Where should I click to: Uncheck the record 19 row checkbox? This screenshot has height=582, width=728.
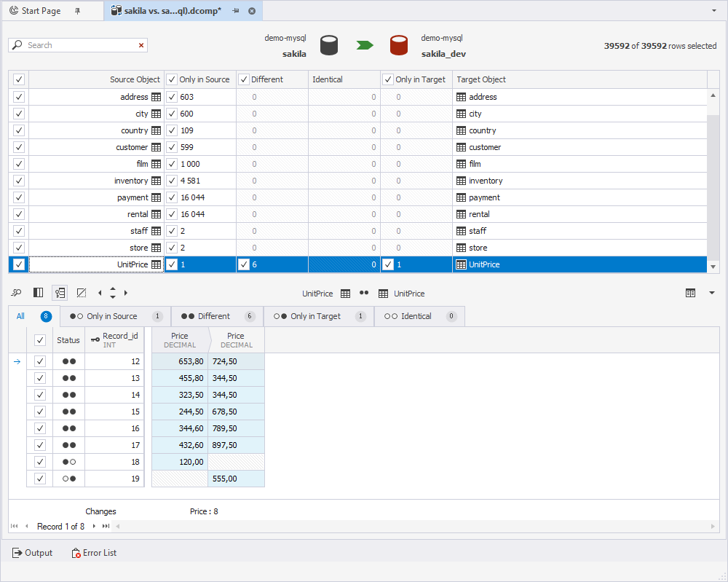[x=40, y=479]
